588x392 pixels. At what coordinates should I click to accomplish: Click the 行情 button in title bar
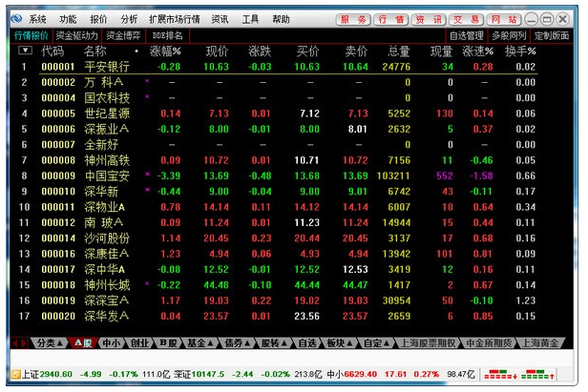click(x=390, y=19)
